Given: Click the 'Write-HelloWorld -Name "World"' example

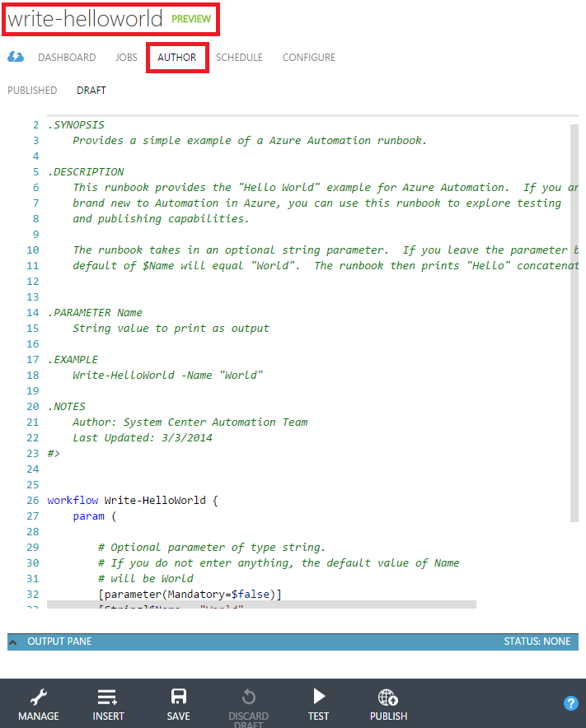Looking at the screenshot, I should 168,376.
